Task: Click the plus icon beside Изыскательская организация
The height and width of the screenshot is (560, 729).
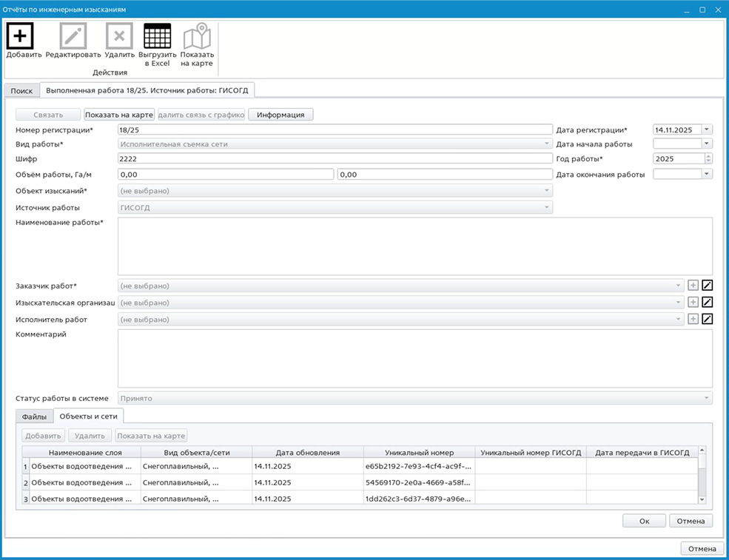Action: point(693,303)
